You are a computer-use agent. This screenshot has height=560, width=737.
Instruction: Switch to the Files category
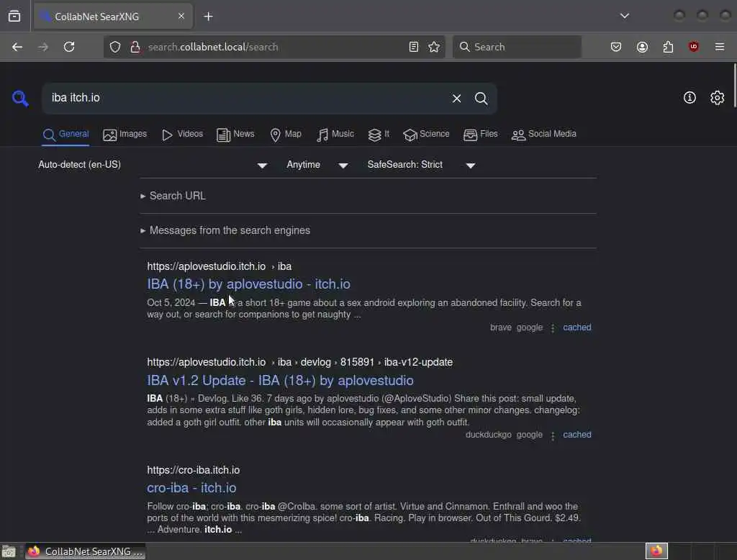(x=480, y=135)
